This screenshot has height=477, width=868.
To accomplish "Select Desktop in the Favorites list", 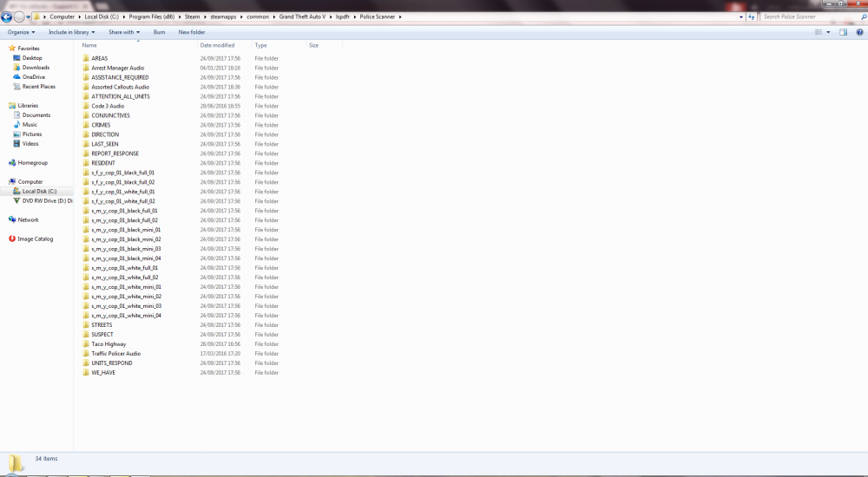I will click(32, 57).
